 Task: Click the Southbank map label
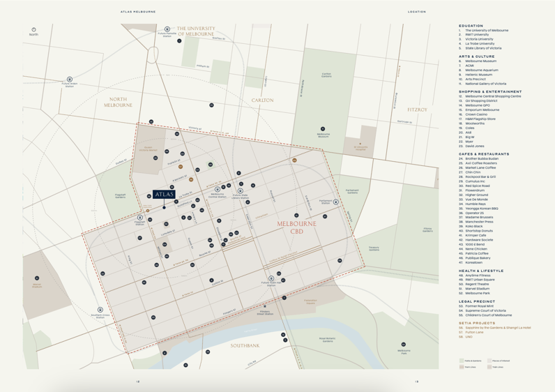pos(245,345)
